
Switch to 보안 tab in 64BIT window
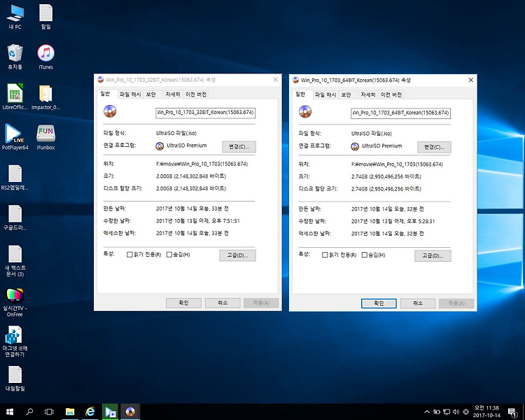(x=346, y=94)
